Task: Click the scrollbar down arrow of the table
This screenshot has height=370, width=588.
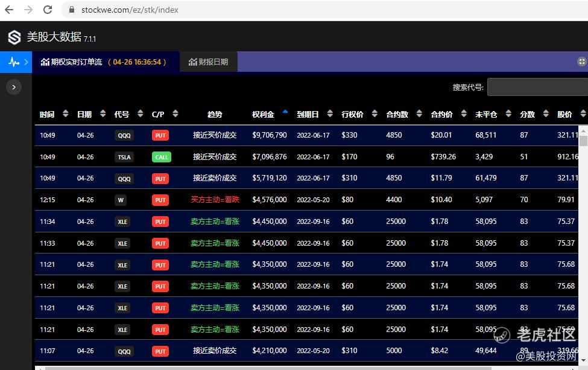Action: 583,360
